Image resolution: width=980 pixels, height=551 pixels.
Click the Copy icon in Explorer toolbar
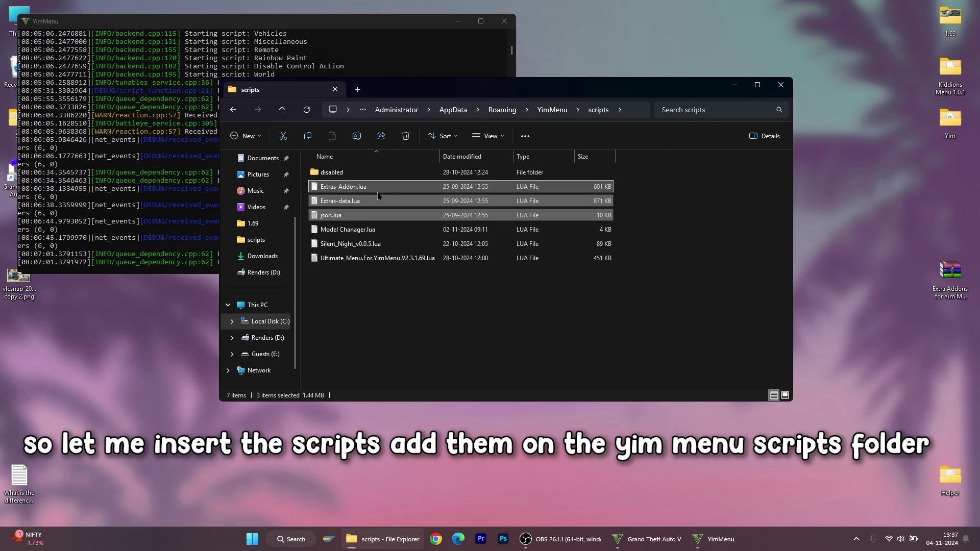[x=307, y=136]
